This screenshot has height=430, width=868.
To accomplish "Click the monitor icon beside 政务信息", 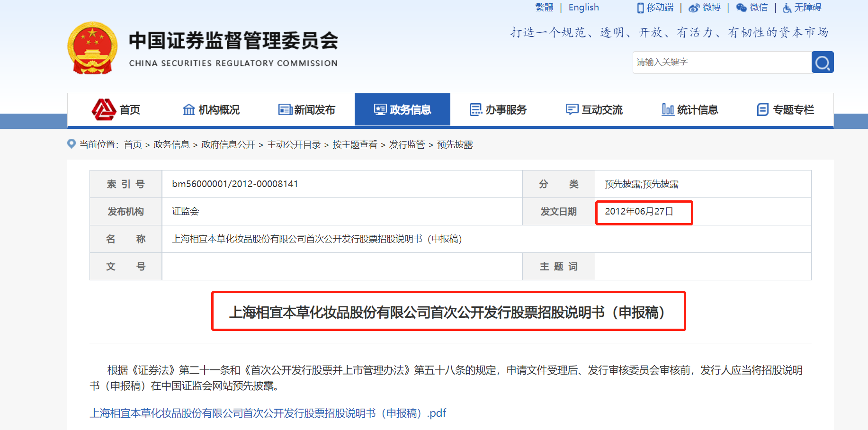I will click(x=380, y=109).
